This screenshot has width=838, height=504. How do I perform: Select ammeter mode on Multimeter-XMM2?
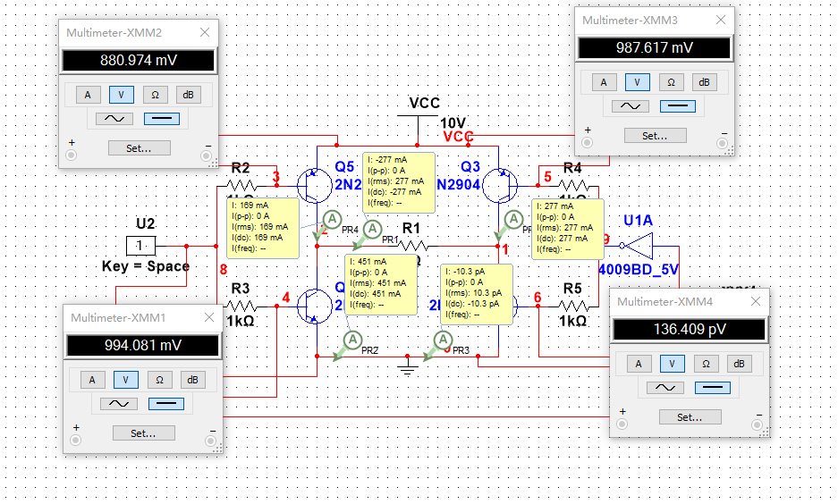coord(88,95)
